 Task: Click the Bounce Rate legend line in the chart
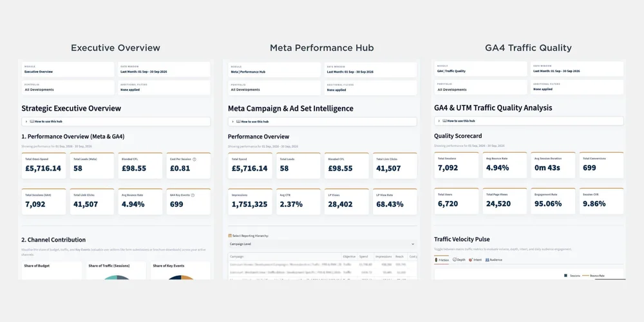(586, 276)
